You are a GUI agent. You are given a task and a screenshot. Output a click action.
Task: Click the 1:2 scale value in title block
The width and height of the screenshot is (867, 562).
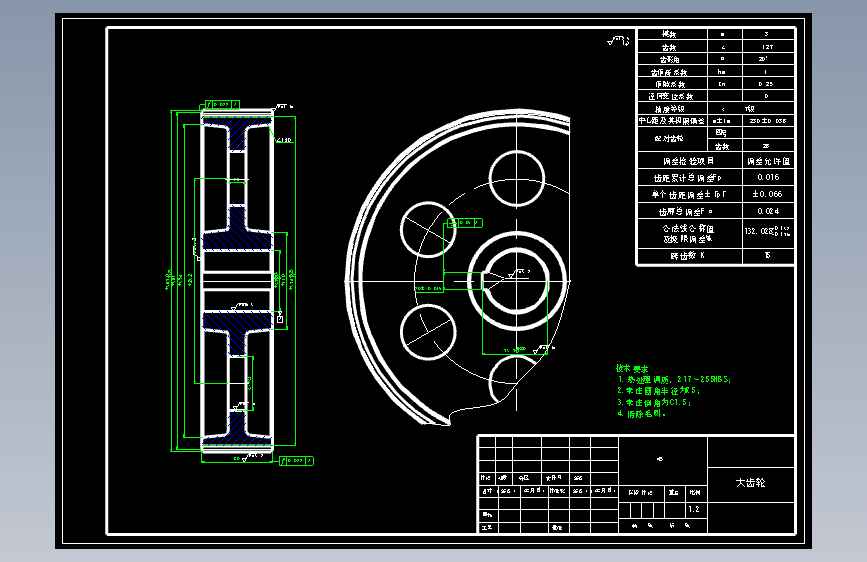[694, 509]
